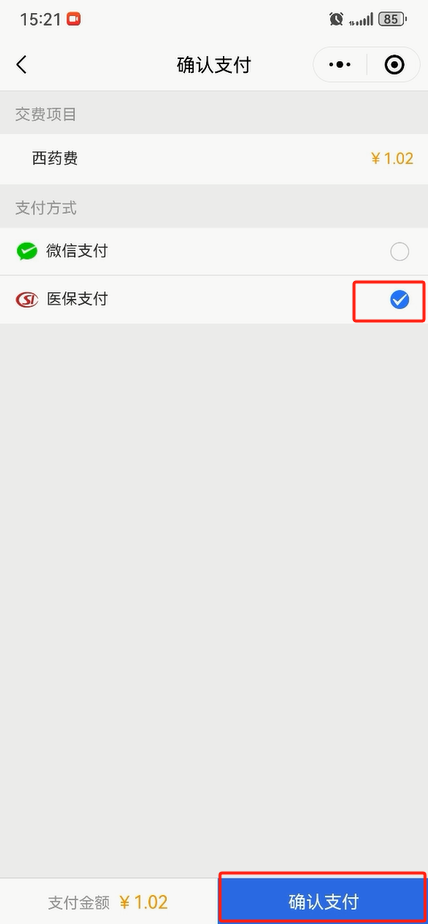Tap the 确认支付 page title
This screenshot has height=924, width=428.
click(x=214, y=65)
